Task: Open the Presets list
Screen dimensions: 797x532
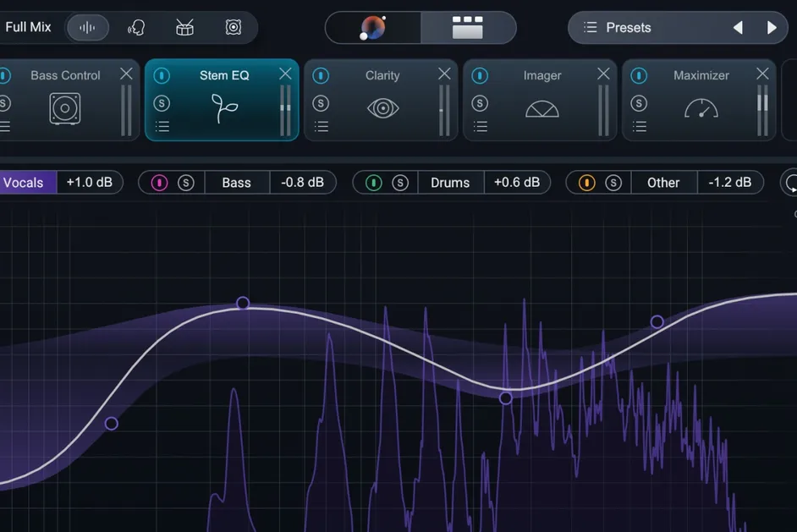Action: 618,27
